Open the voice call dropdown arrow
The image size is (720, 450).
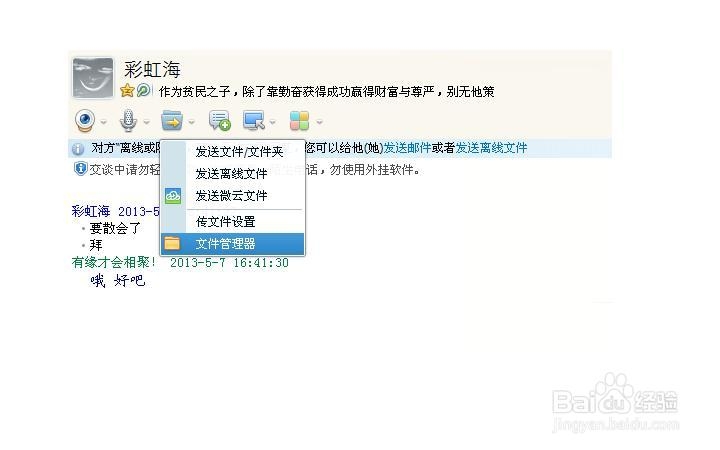pos(146,122)
